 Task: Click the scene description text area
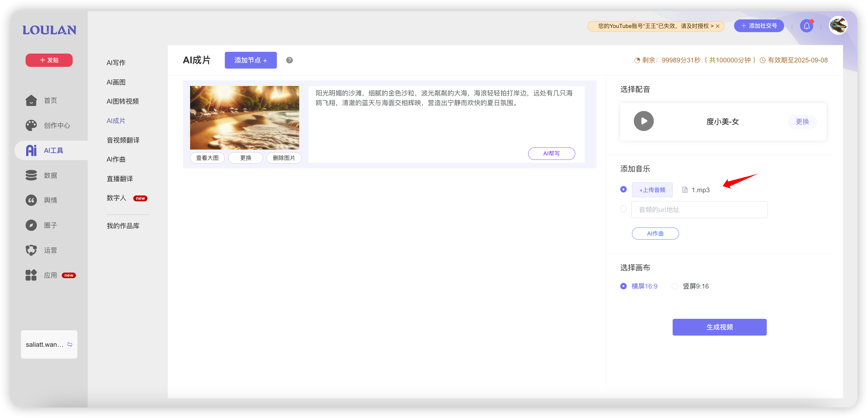(x=446, y=125)
